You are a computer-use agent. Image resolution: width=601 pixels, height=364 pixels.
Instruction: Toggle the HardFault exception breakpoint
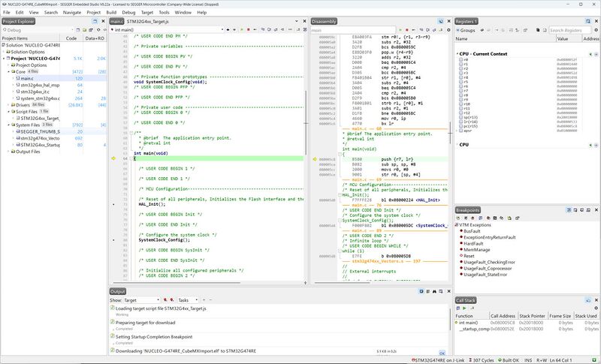[461, 243]
